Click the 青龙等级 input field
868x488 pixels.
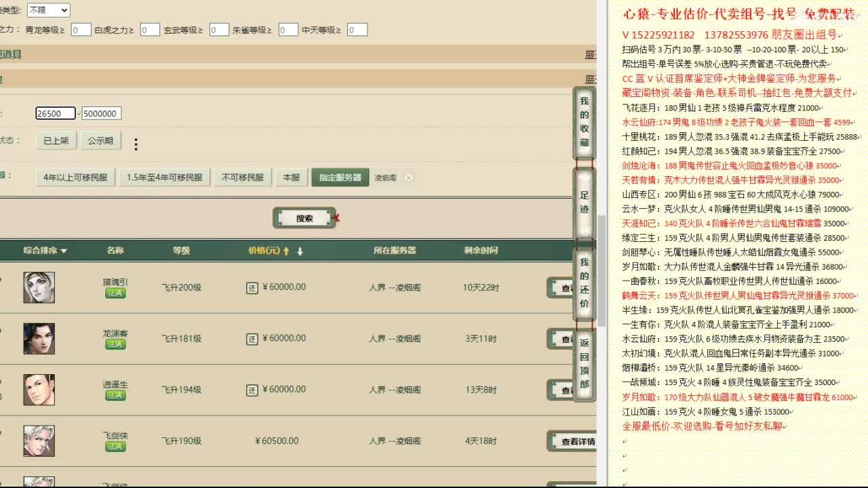point(81,30)
